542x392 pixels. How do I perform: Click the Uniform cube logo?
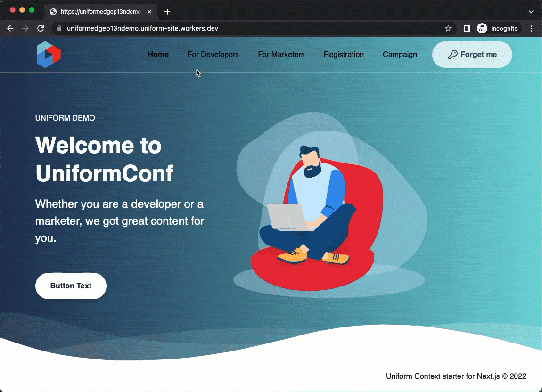tap(49, 55)
